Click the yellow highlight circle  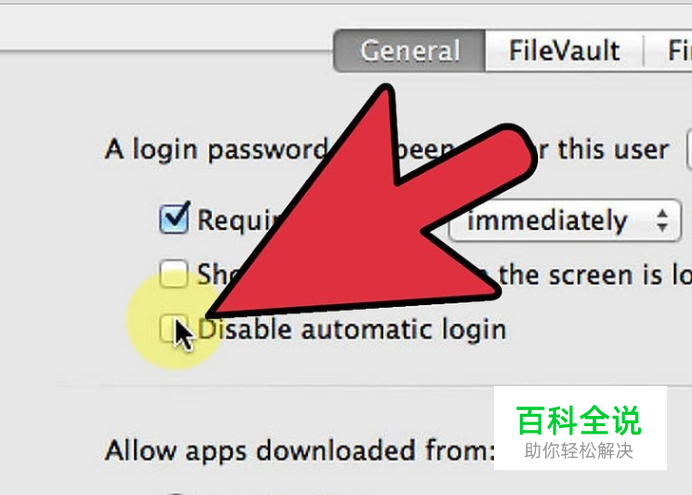coord(175,320)
